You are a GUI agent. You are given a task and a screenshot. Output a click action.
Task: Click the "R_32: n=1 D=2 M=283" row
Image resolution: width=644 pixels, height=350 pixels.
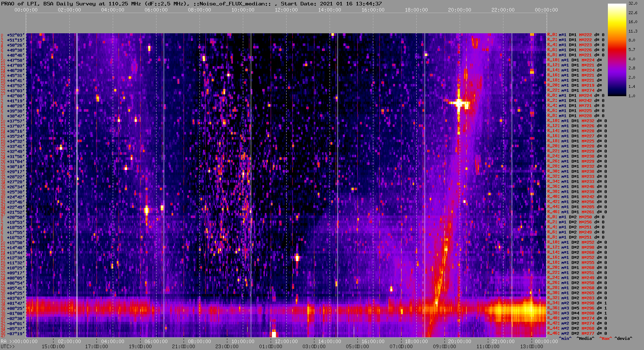[x=577, y=298]
